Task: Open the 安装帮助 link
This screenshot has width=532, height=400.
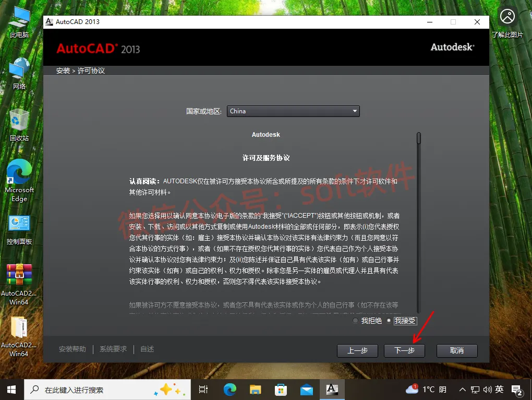Action: coord(72,349)
